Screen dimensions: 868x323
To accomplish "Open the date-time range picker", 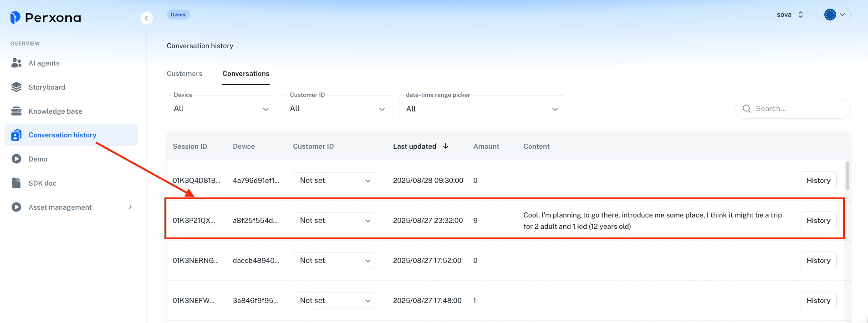I will 481,109.
